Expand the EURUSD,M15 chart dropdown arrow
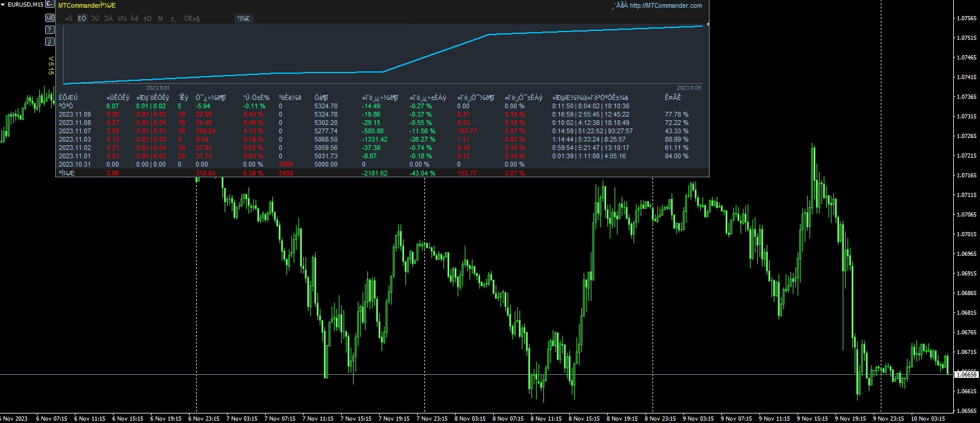 3,5
